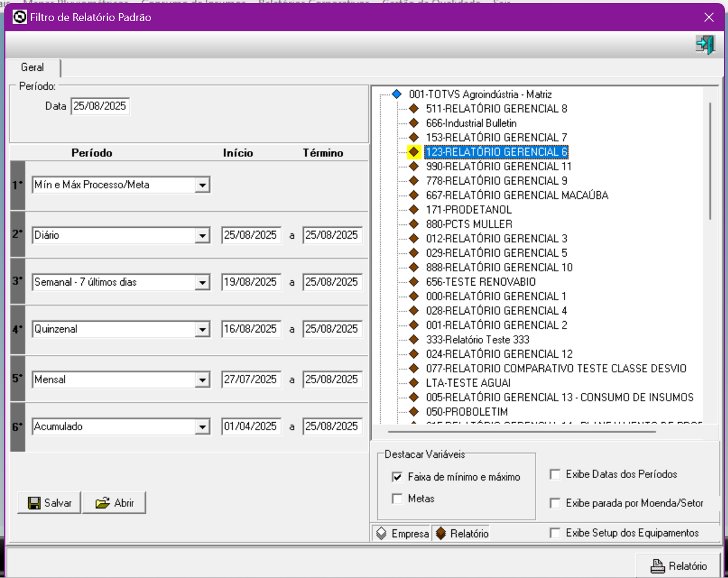Click the diamond icon beside 029-RELATÓRIO GERENCIAL 5
The image size is (728, 578).
point(414,253)
